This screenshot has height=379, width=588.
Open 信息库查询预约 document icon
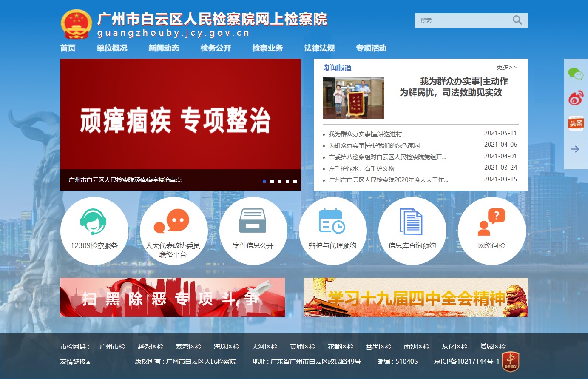coord(411,221)
